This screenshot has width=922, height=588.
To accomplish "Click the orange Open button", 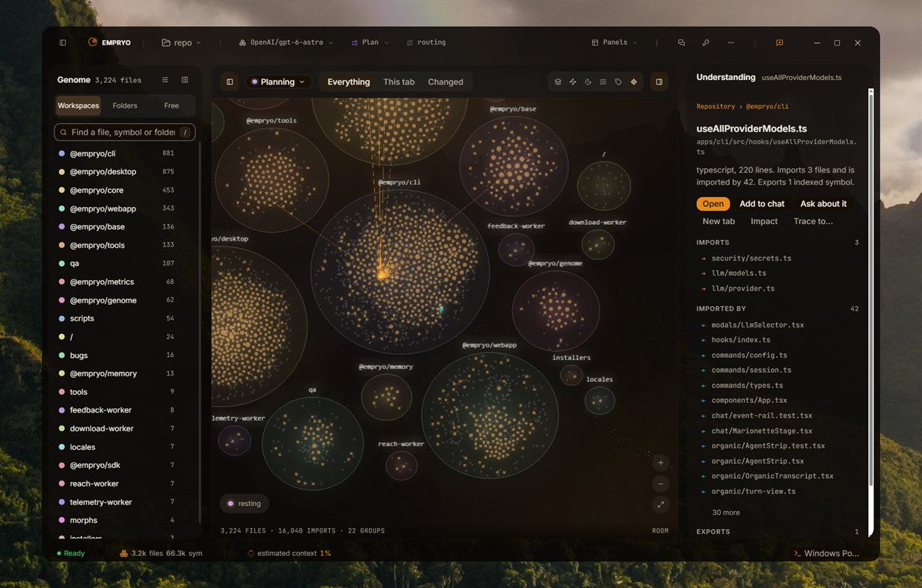I will click(713, 204).
